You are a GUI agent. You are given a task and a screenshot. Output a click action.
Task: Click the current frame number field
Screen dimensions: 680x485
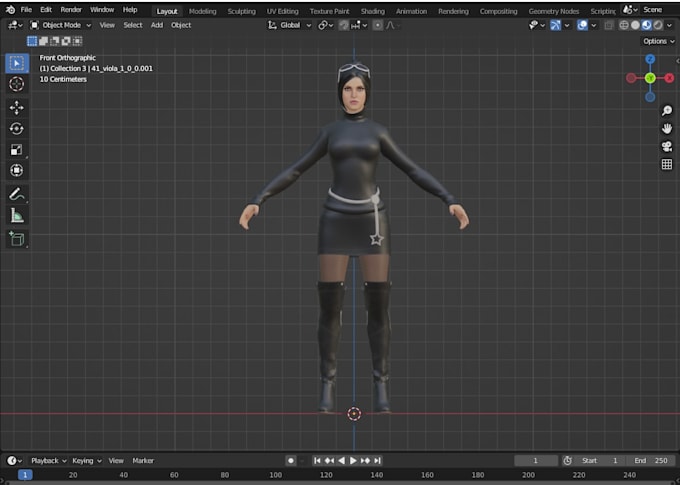tap(536, 461)
